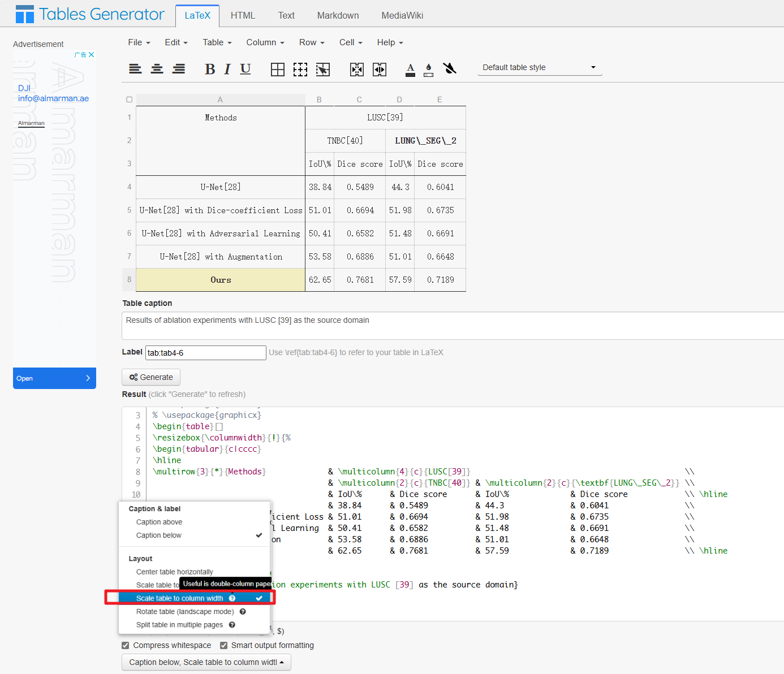Toggle Scale table to column width

pos(195,598)
